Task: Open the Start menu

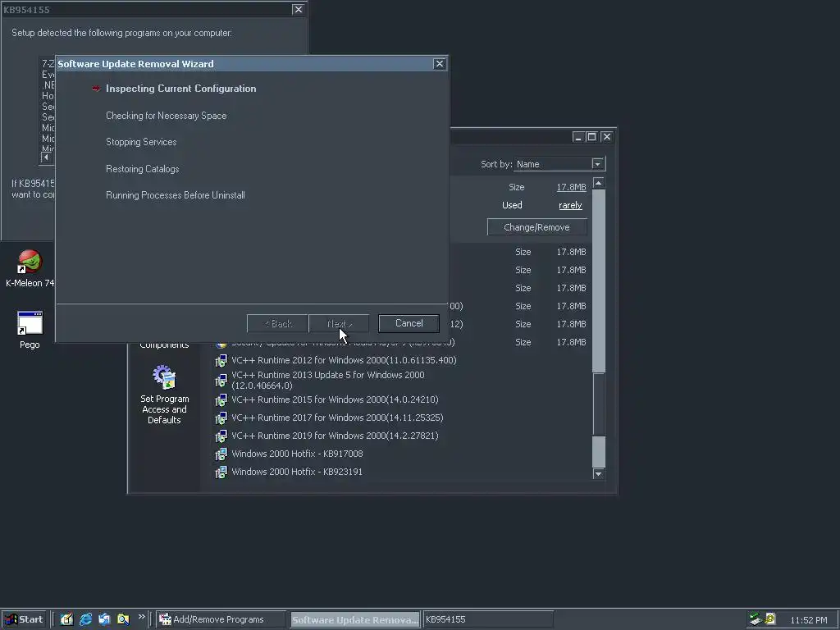Action: tap(24, 619)
